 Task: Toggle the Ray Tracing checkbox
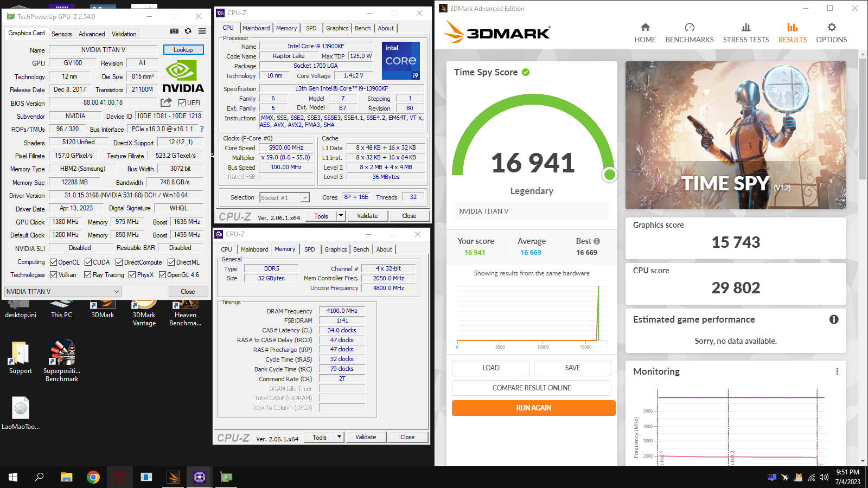pos(87,275)
